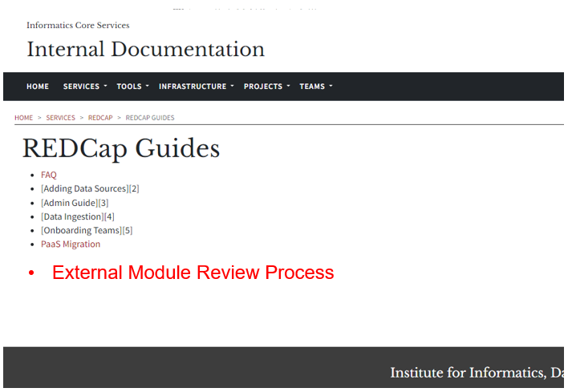Image resolution: width=568 pixels, height=392 pixels.
Task: Click the REDCap Guides breadcrumb text
Action: 150,118
